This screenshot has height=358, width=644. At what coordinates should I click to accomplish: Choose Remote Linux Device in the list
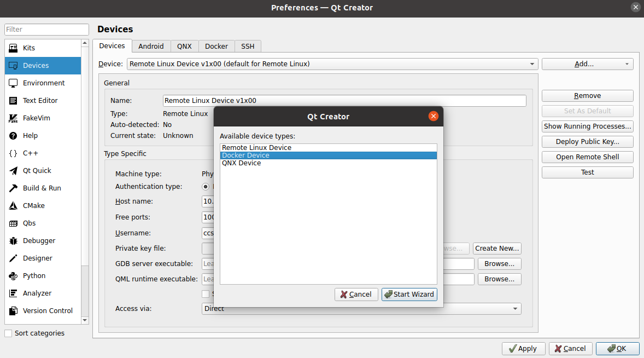pos(256,148)
